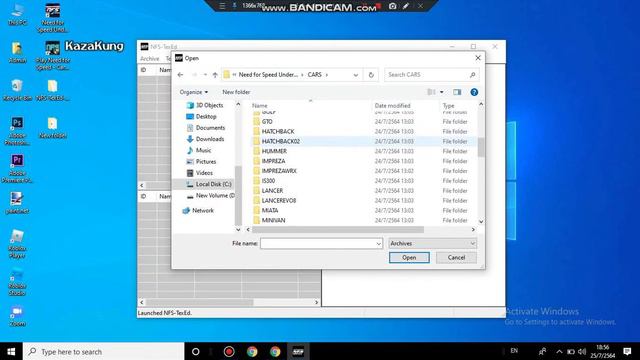
Task: Select Recycle Bin desktop icon
Action: point(18,90)
